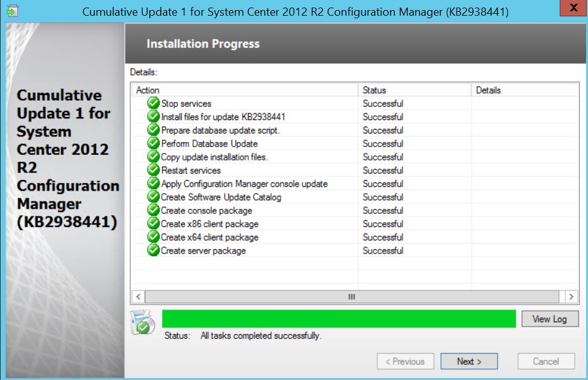Select the 'Stop services' row text
Image resolution: width=588 pixels, height=380 pixels.
[186, 104]
